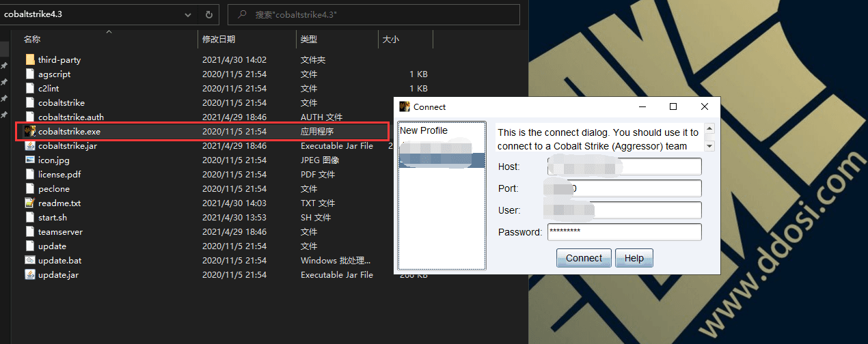Select the teamserver file name

(x=60, y=231)
